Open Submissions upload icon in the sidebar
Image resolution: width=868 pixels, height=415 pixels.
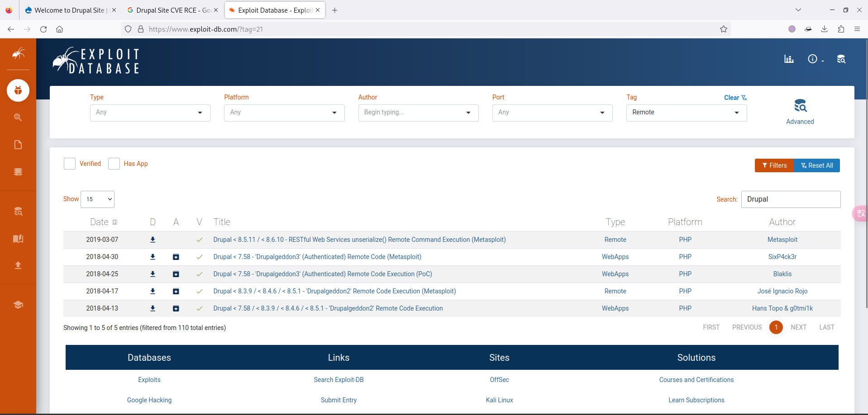coord(18,265)
